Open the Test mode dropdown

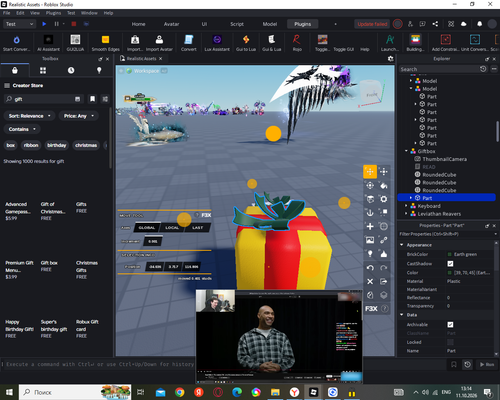[x=19, y=24]
